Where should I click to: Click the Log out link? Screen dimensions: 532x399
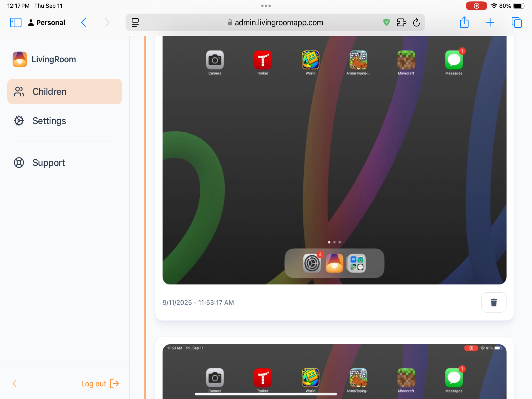[100, 383]
